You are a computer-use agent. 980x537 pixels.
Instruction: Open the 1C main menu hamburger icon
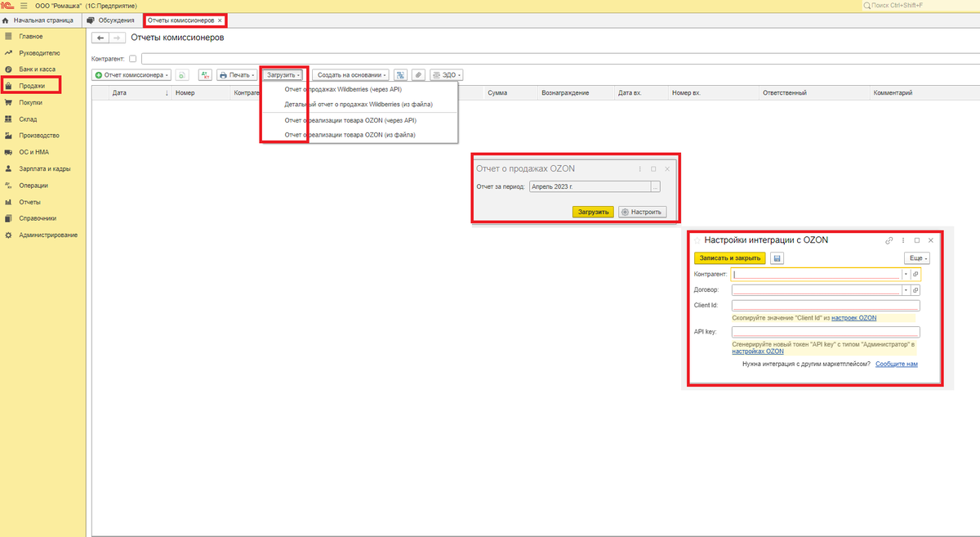(24, 6)
